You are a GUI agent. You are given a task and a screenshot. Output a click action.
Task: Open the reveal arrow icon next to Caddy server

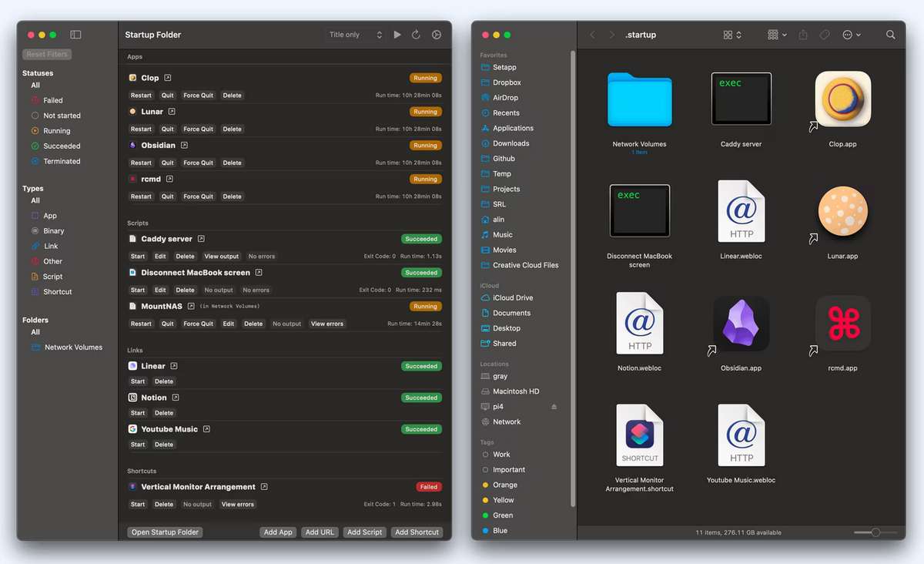pyautogui.click(x=201, y=239)
